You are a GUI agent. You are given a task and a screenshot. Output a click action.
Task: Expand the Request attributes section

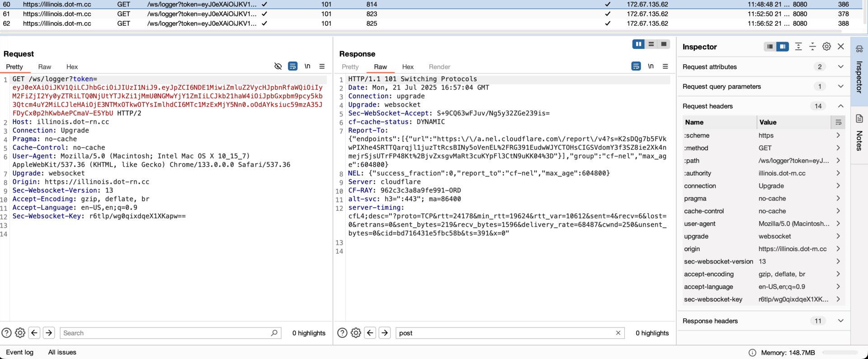(x=840, y=67)
